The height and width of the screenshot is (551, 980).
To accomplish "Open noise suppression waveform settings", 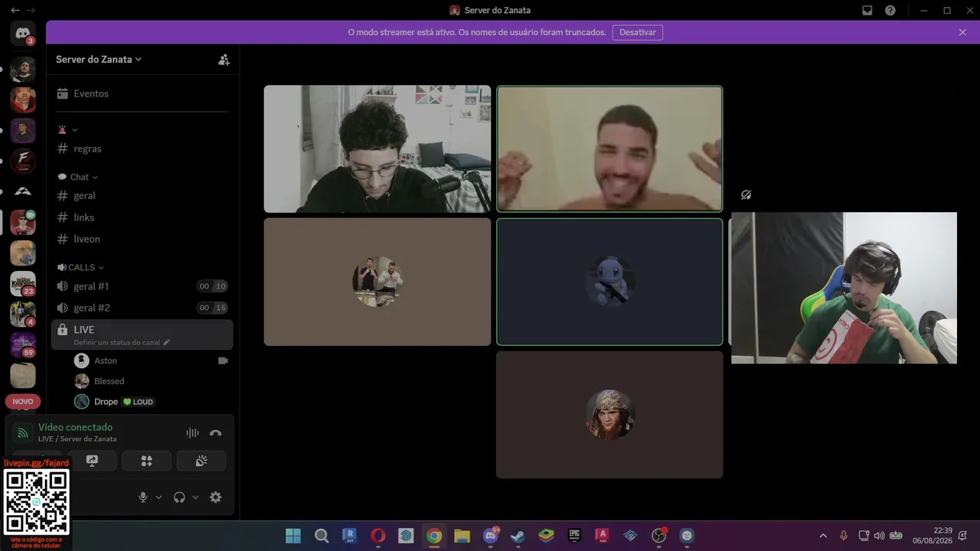I will (192, 432).
